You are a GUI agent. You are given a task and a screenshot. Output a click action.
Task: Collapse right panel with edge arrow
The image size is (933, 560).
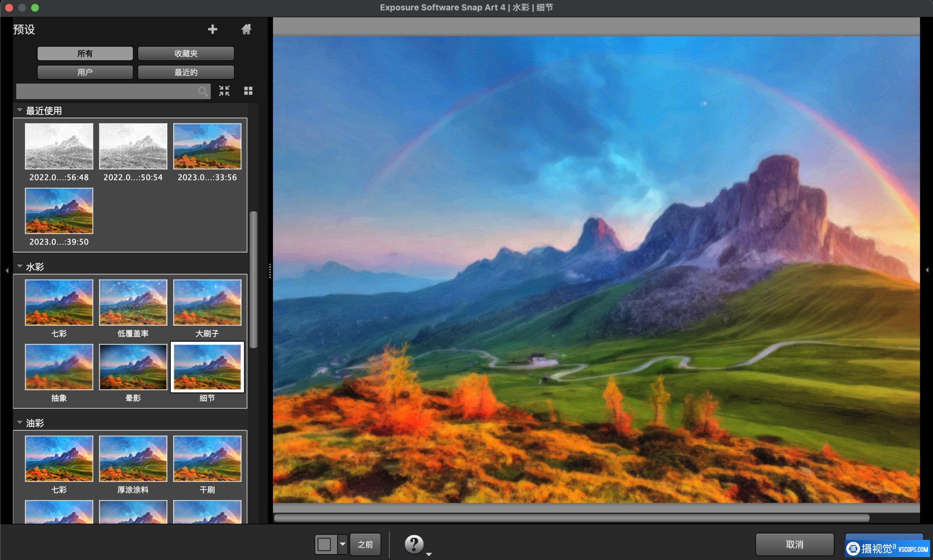tap(926, 270)
